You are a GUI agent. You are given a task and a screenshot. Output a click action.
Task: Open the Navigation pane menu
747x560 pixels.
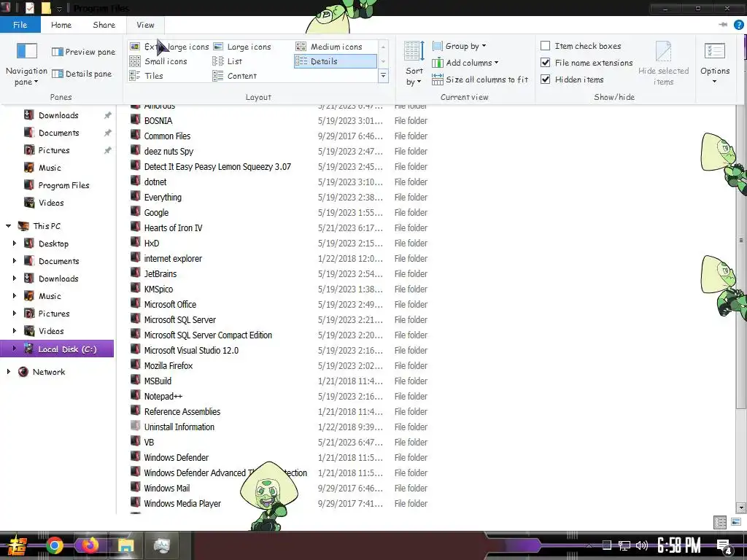27,64
